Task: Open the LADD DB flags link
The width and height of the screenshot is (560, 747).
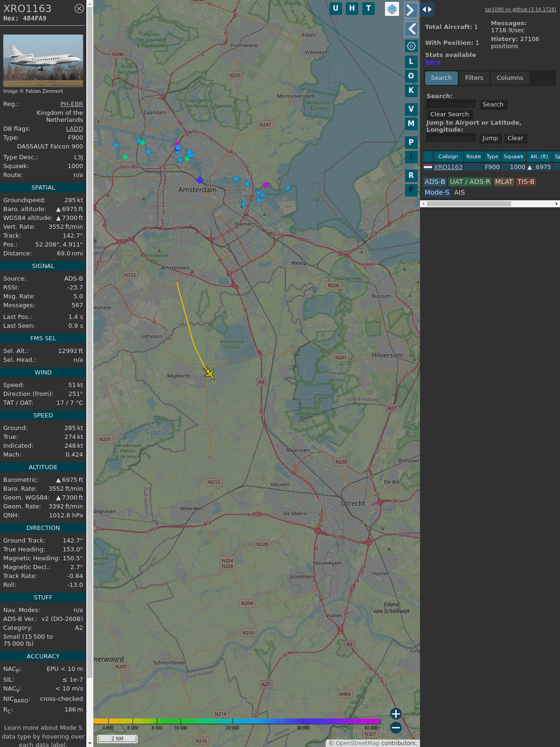Action: click(x=74, y=129)
